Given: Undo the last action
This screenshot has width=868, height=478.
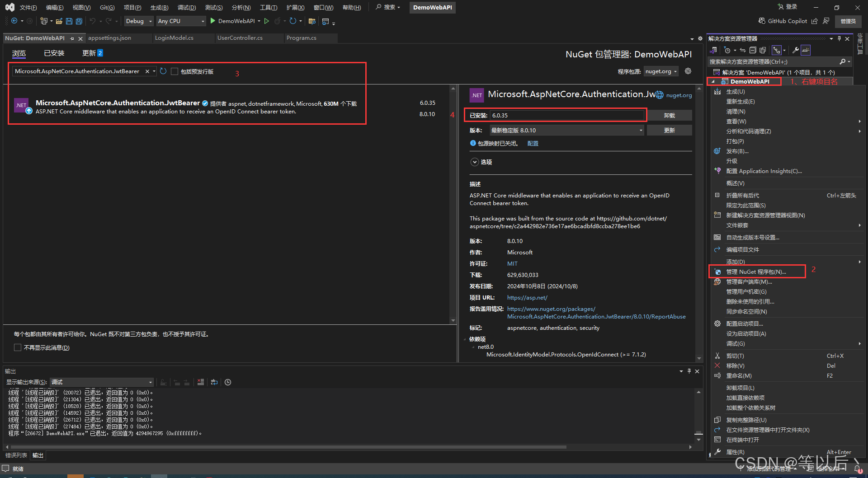Looking at the screenshot, I should point(92,21).
